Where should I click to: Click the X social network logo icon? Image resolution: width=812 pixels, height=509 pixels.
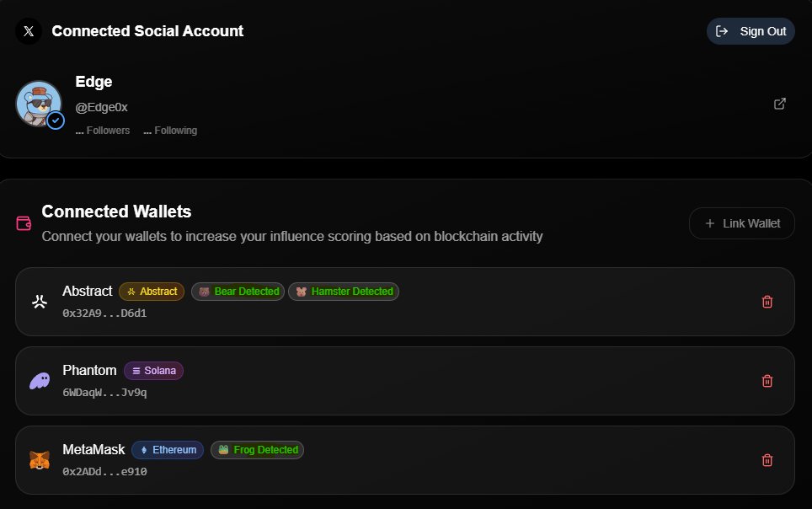click(x=29, y=31)
